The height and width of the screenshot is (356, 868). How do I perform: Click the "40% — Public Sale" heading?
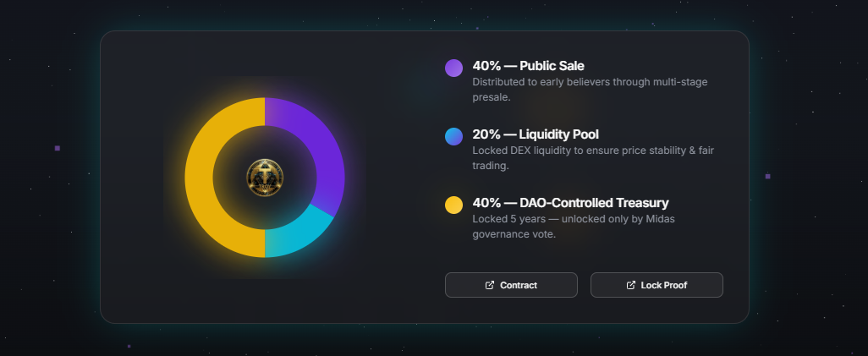coord(528,66)
